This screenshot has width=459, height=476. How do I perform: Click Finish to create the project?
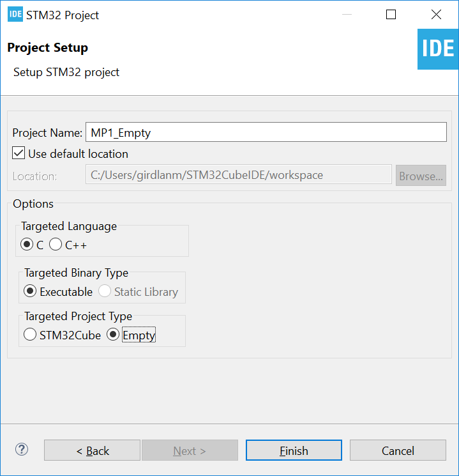294,450
